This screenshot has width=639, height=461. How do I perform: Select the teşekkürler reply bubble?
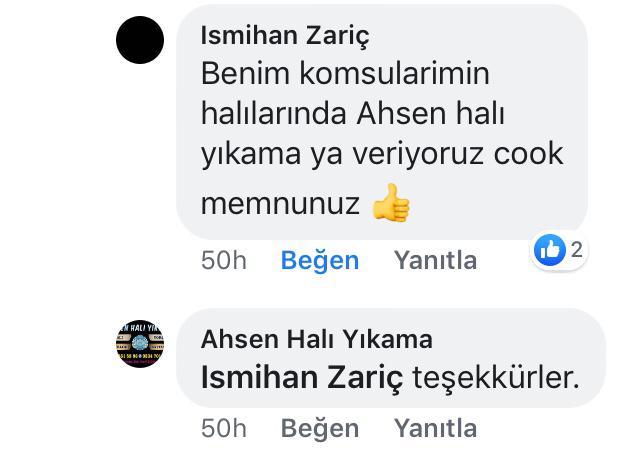click(x=391, y=358)
